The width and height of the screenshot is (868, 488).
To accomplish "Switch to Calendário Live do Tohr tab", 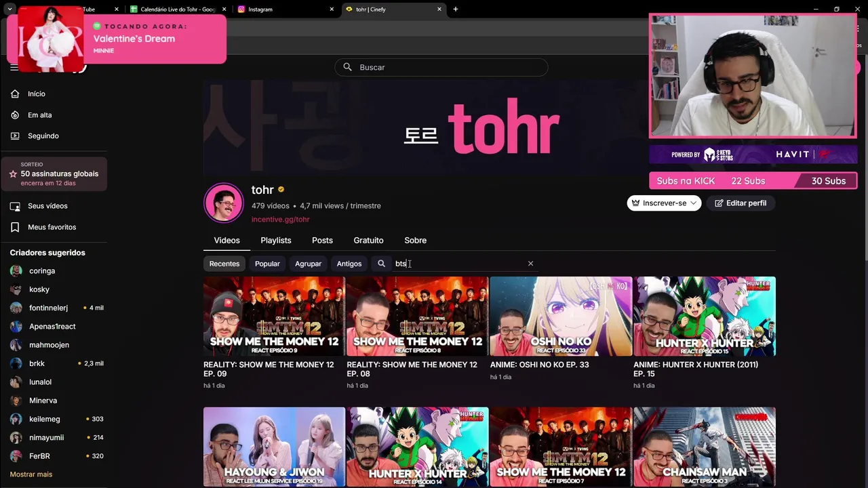I will click(176, 9).
